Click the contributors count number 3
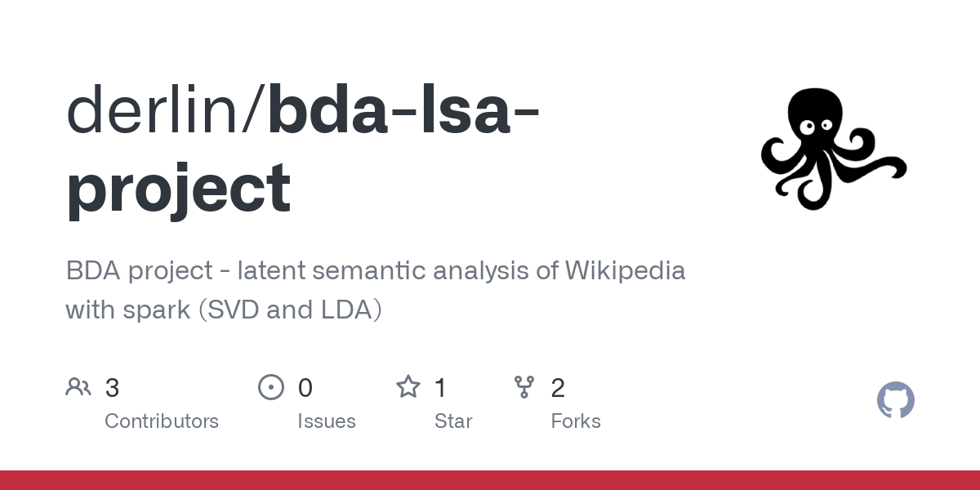The image size is (980, 490). coord(113,388)
